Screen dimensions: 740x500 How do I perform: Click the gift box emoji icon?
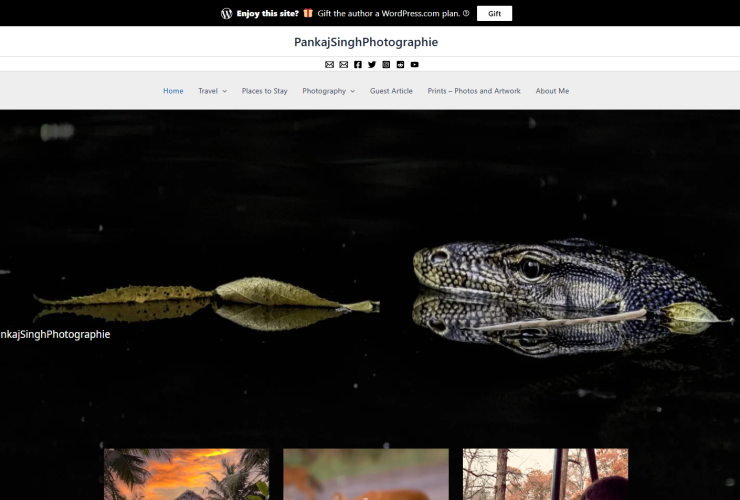tap(308, 13)
